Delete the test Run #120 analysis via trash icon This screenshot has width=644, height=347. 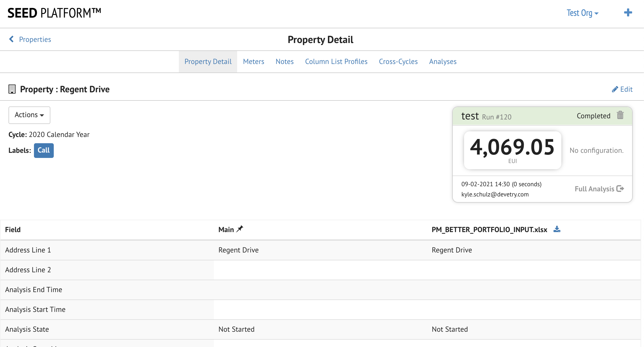coord(620,115)
